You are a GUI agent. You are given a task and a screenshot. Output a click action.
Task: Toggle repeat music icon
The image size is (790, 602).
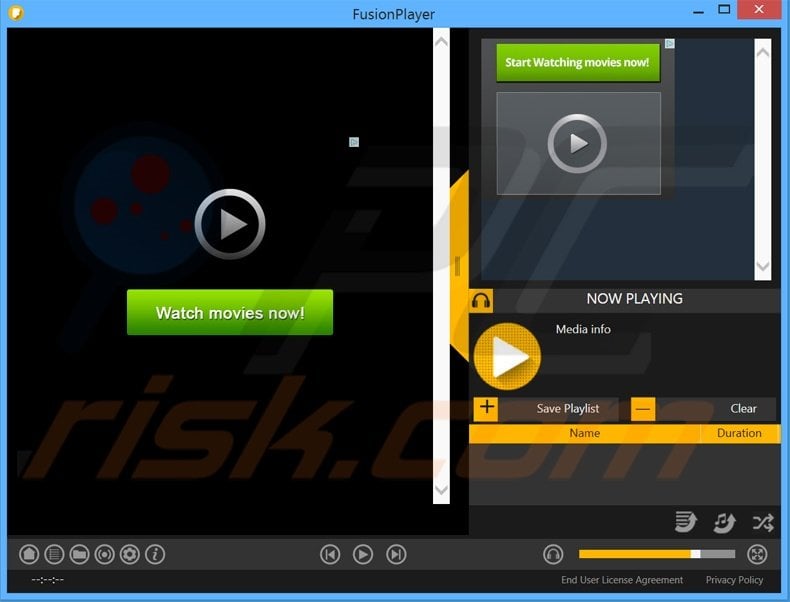tap(724, 523)
